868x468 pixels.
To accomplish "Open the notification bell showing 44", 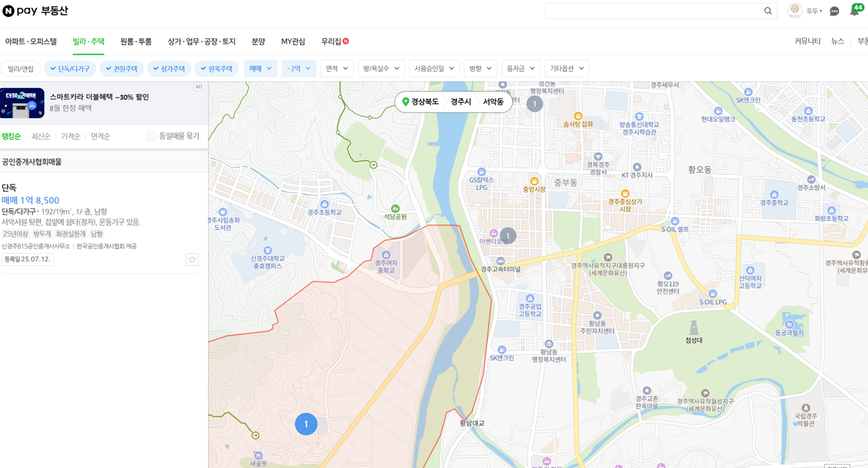I will coord(854,10).
